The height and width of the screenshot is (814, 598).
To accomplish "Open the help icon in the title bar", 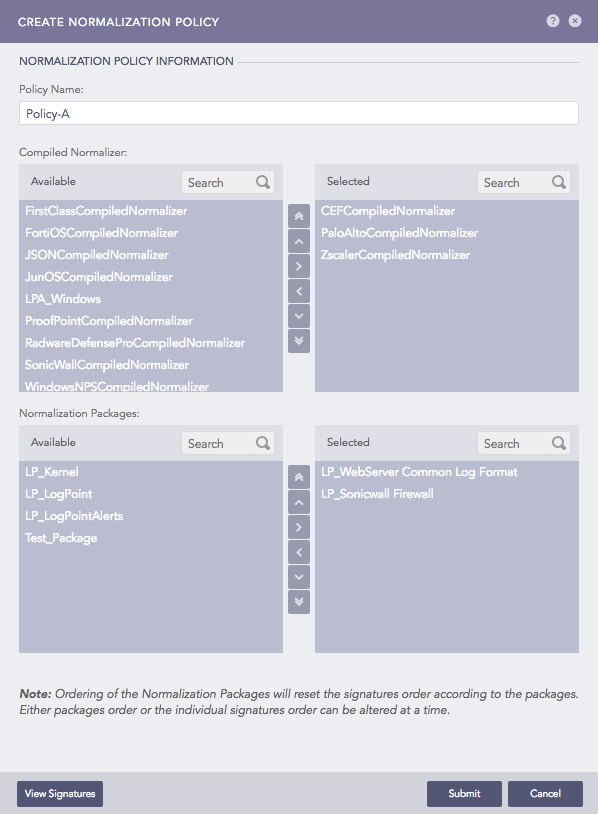I will (x=552, y=20).
